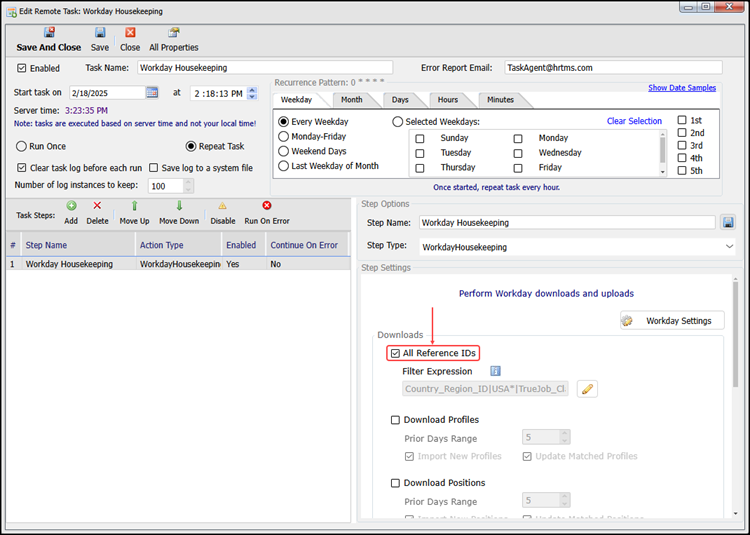This screenshot has width=750, height=535.
Task: Click the Error Report Email field
Action: coord(613,68)
